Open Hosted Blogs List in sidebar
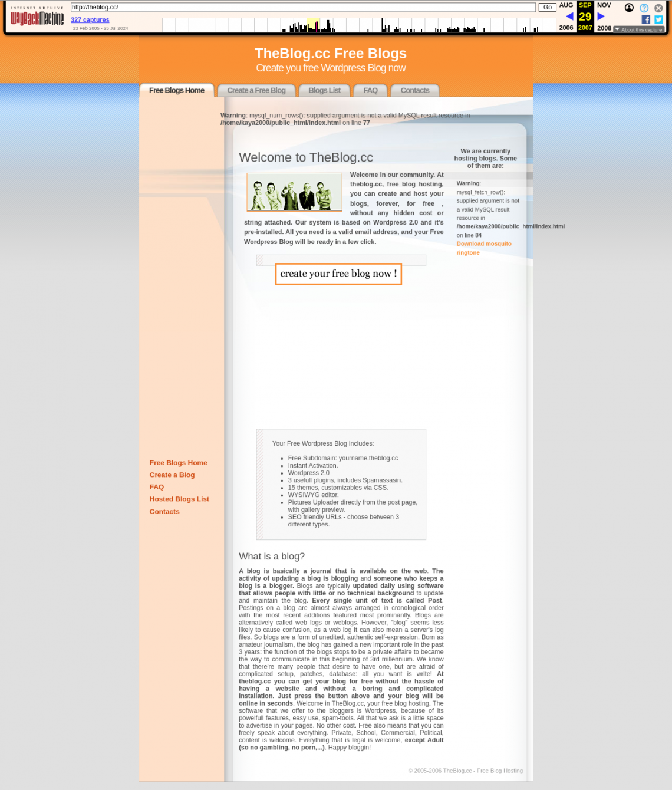The height and width of the screenshot is (790, 672). 179,499
